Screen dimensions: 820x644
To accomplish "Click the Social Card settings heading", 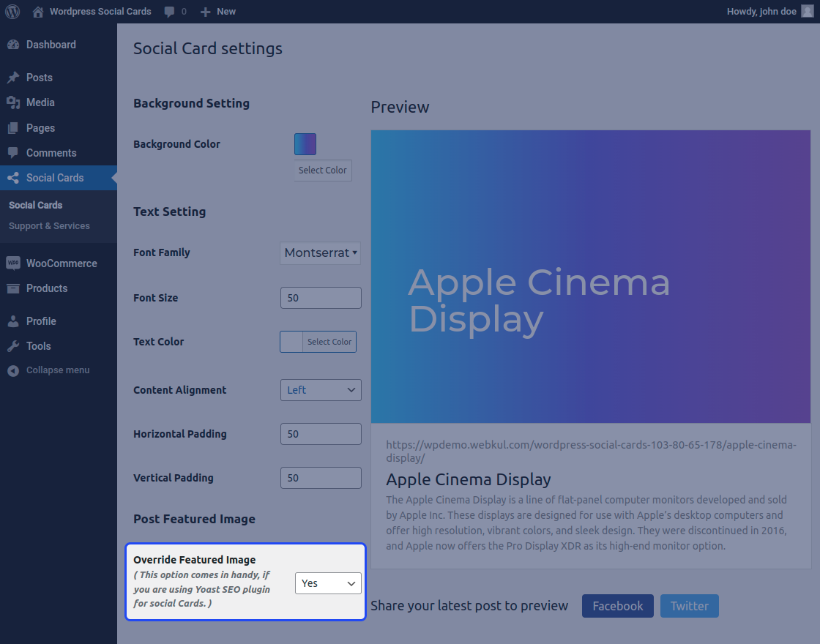I will 208,48.
